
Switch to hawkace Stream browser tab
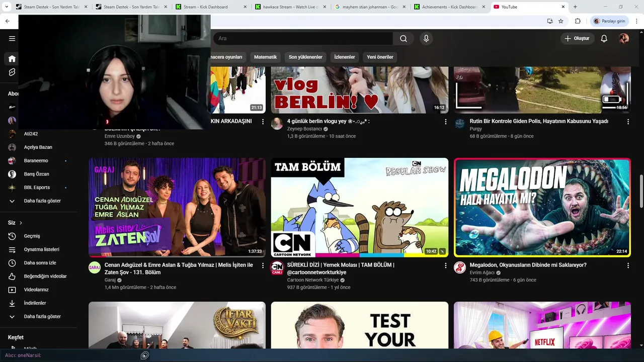290,7
